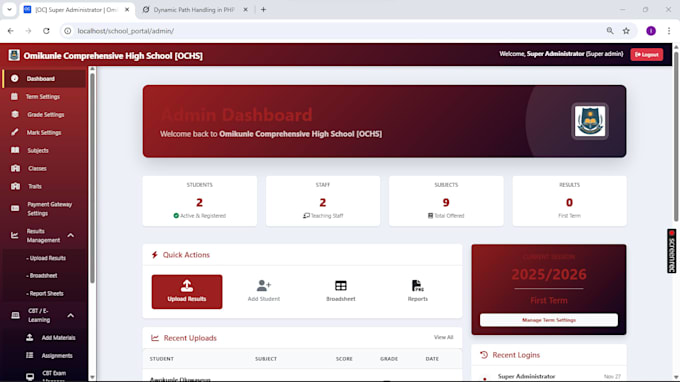Click the sidebar scrollbar thumb
This screenshot has height=382, width=680.
[92, 178]
